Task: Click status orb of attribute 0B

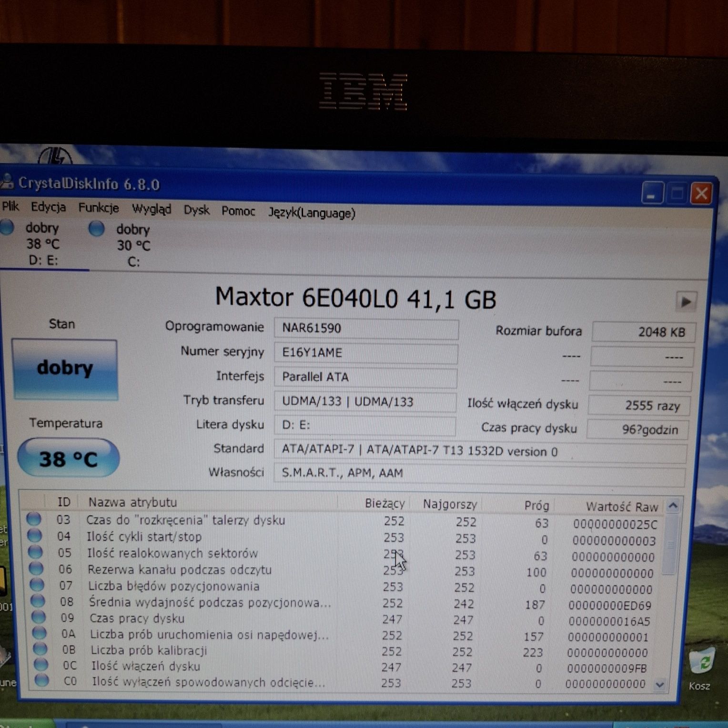Action: tap(40, 648)
